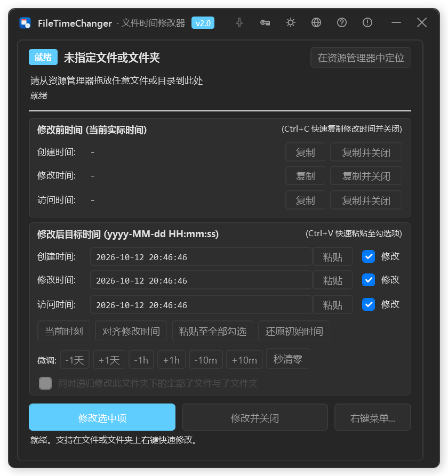Image resolution: width=448 pixels, height=476 pixels.
Task: Focus the target 创建时间 input field
Action: coord(202,257)
